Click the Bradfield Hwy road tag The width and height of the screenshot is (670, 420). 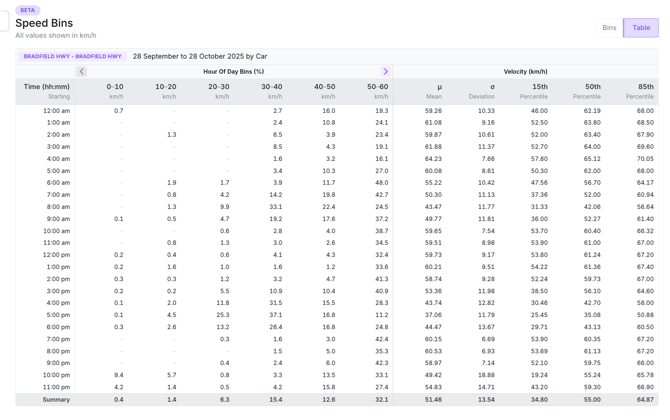click(x=73, y=57)
